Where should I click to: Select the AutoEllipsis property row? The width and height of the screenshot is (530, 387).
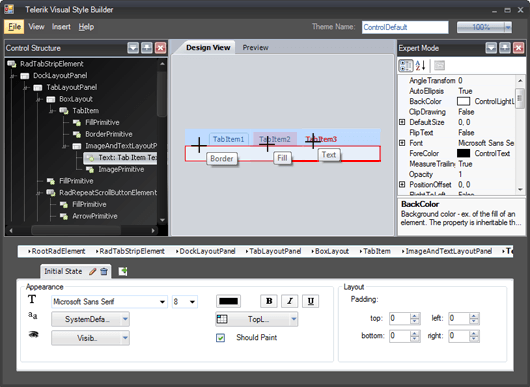point(456,91)
